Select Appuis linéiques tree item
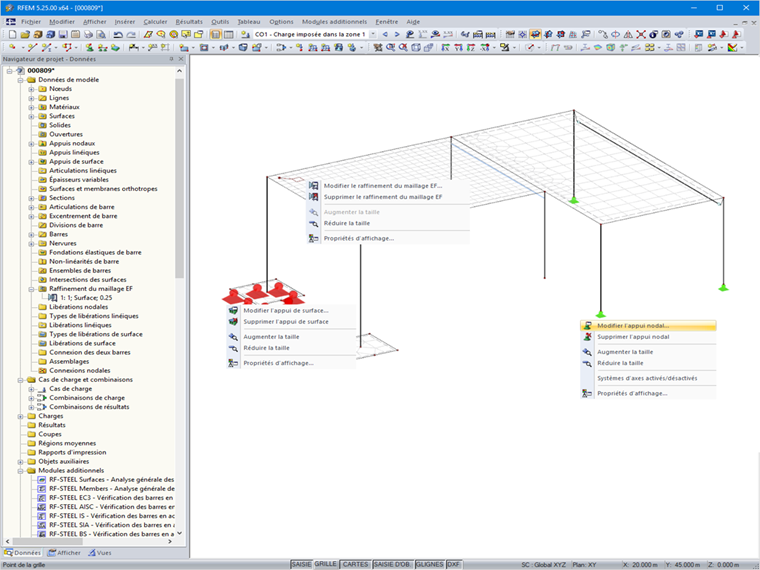 point(74,152)
